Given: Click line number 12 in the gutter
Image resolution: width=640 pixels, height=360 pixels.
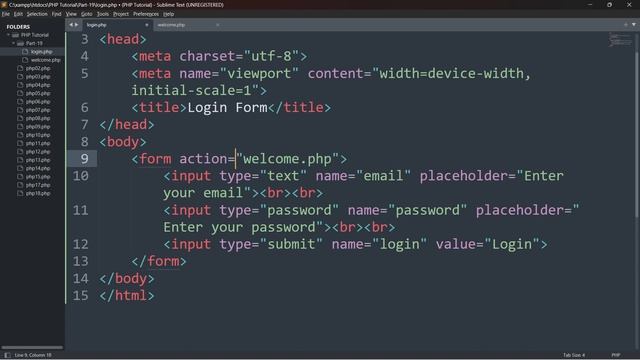Looking at the screenshot, I should coord(80,244).
